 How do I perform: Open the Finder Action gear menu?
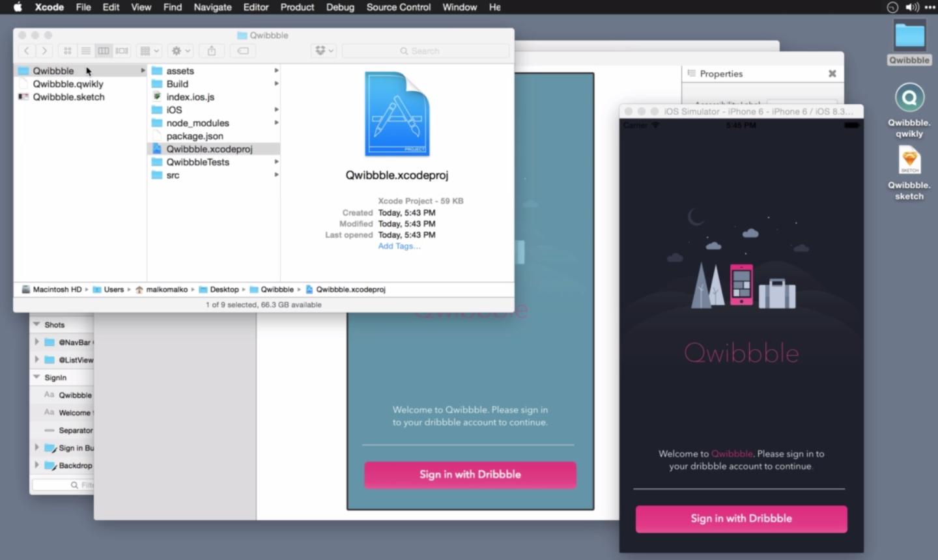180,51
